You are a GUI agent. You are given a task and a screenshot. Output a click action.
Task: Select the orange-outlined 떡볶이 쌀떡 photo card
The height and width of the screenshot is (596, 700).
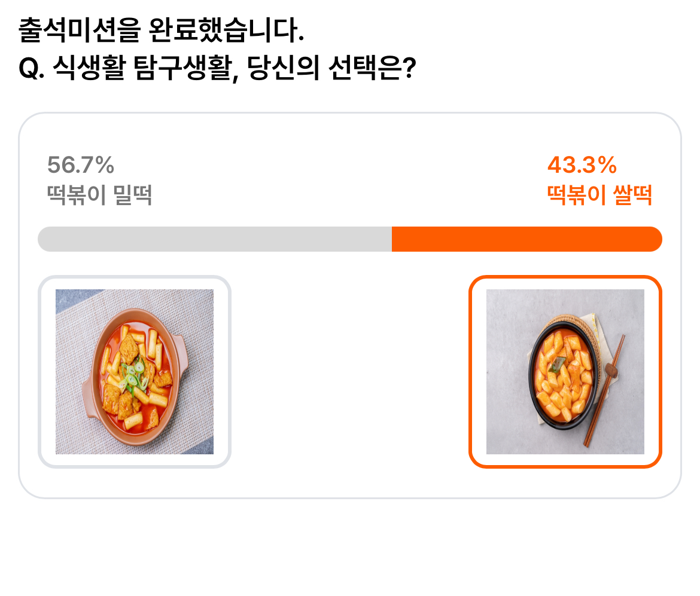pyautogui.click(x=565, y=372)
